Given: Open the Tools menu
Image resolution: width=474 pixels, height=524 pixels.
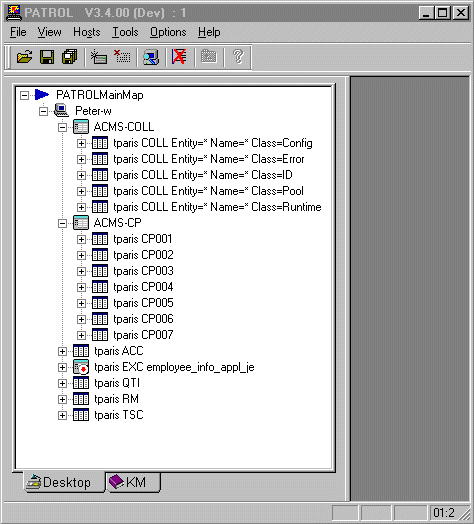Looking at the screenshot, I should tap(125, 32).
